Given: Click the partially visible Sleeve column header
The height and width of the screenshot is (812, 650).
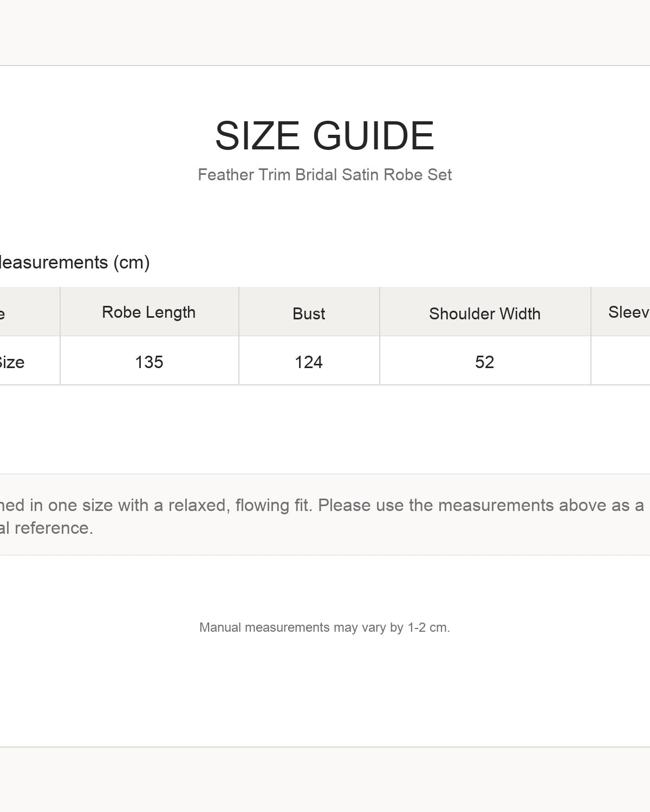Looking at the screenshot, I should click(x=621, y=312).
